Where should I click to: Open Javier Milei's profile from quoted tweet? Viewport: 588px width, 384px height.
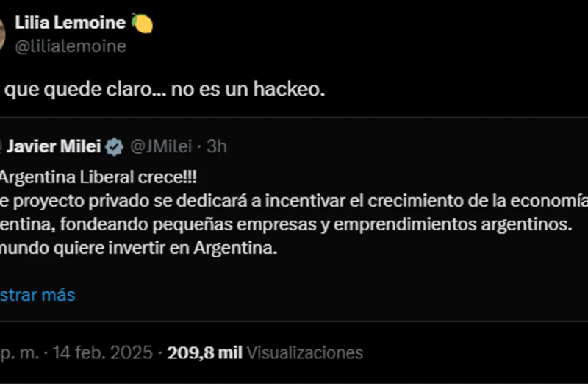pyautogui.click(x=53, y=146)
